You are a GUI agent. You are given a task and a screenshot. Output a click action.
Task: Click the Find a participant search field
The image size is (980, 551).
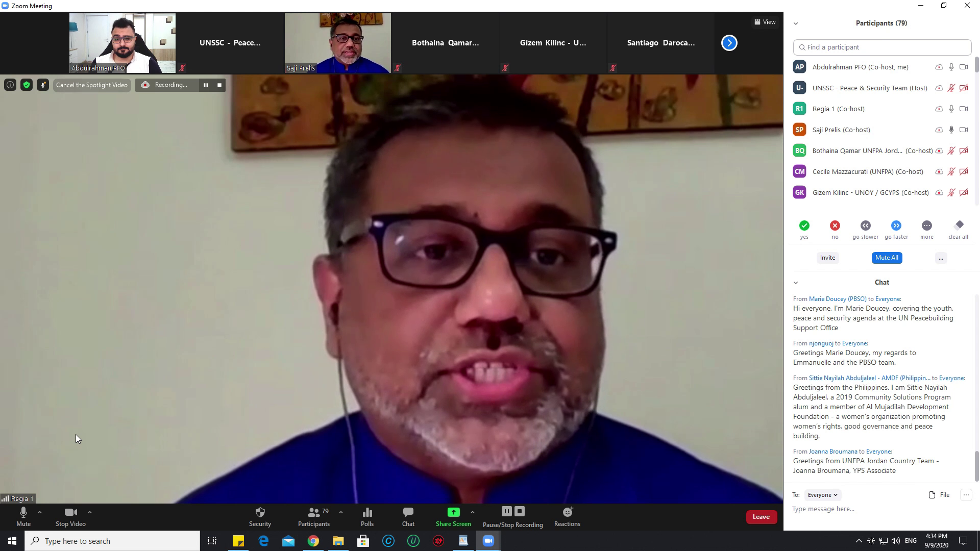(882, 47)
